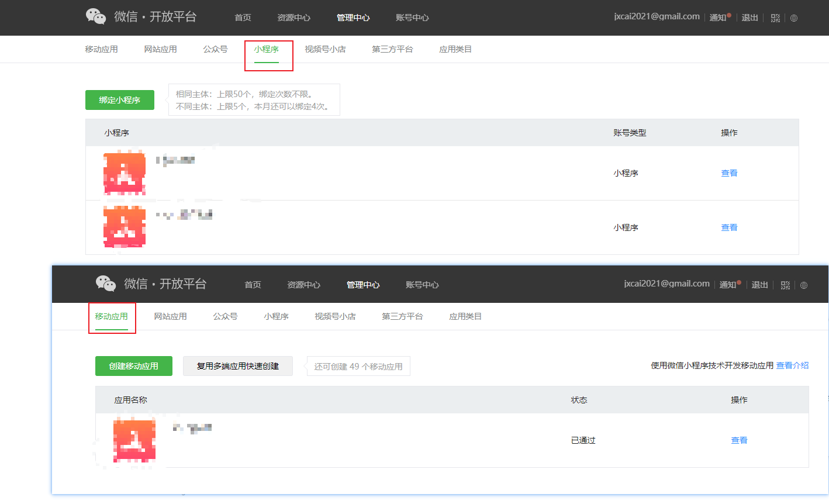Open 管理中心 in the lower window

[363, 285]
